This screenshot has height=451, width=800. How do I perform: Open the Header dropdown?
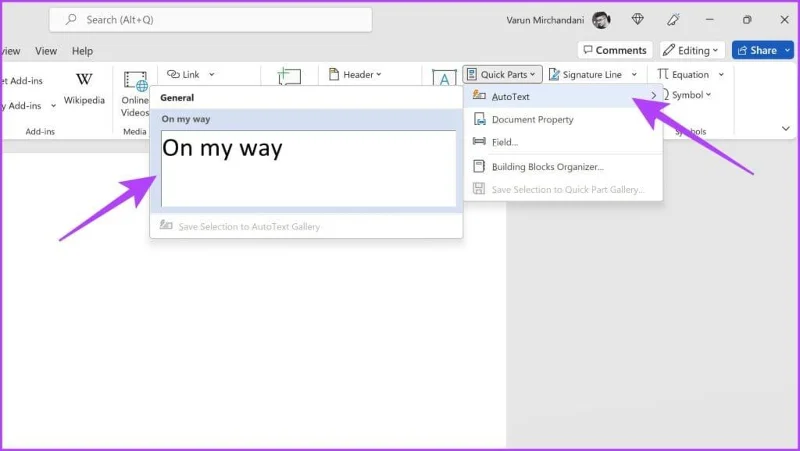[356, 74]
